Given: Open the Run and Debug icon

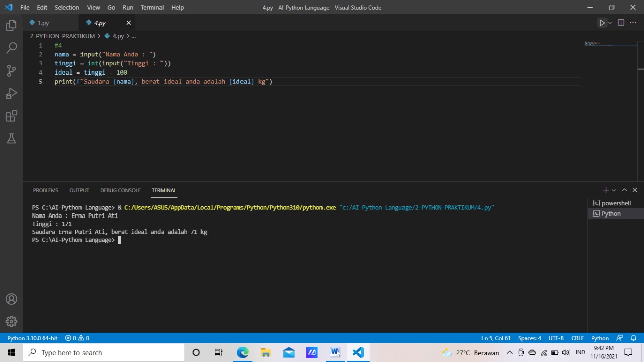Looking at the screenshot, I should tap(11, 93).
